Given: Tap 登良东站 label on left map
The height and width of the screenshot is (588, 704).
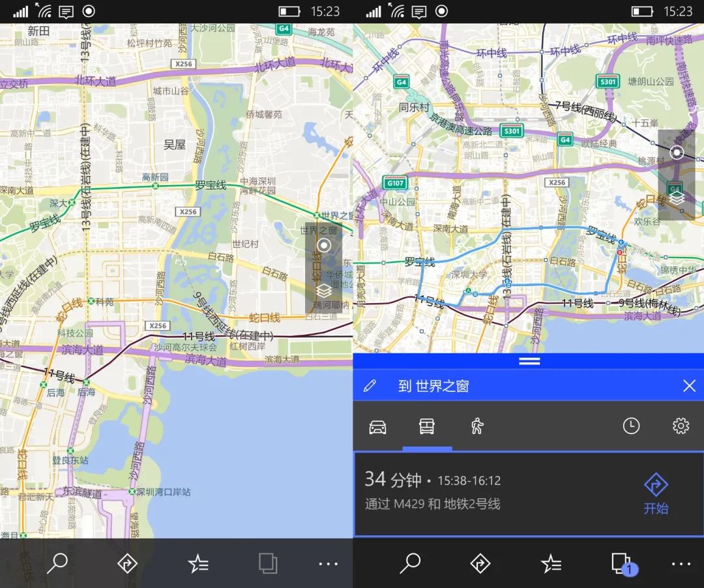Looking at the screenshot, I should coord(70,460).
